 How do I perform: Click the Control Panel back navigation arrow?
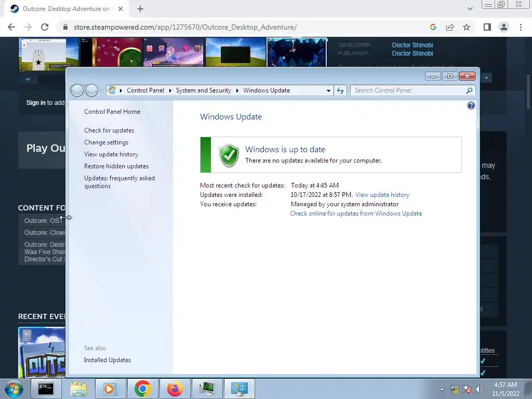pyautogui.click(x=77, y=90)
